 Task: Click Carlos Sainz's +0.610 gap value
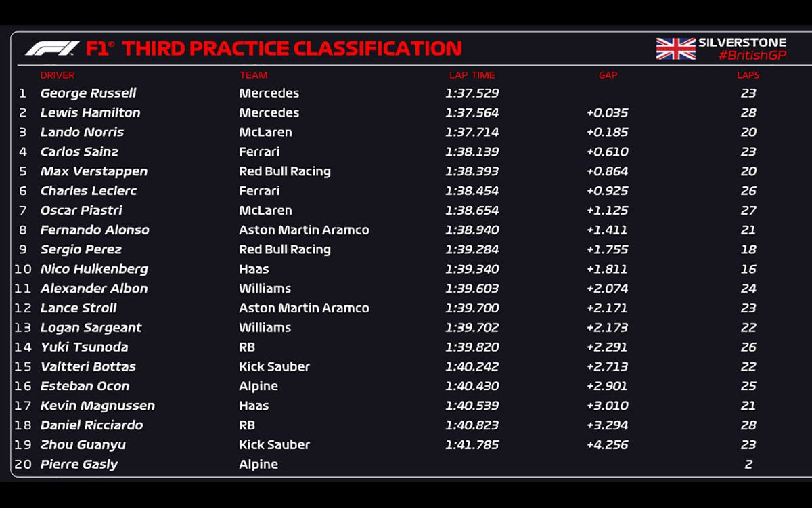(x=607, y=152)
